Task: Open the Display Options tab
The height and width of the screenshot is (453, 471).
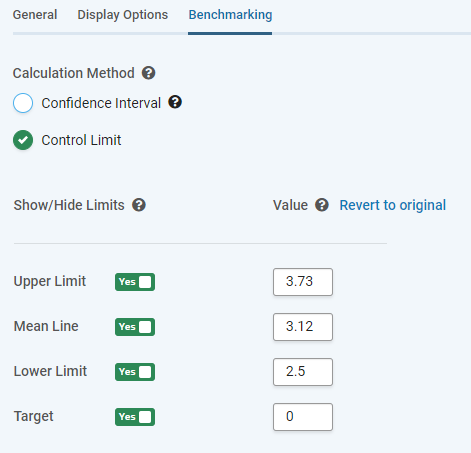Action: click(x=123, y=15)
